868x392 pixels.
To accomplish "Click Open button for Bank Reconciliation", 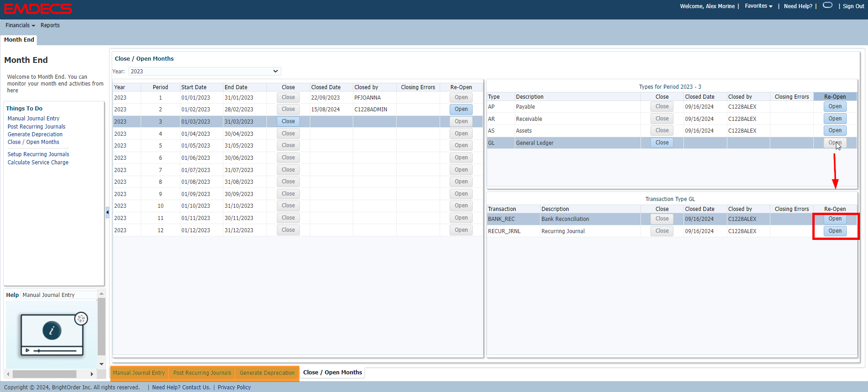I will pos(835,219).
